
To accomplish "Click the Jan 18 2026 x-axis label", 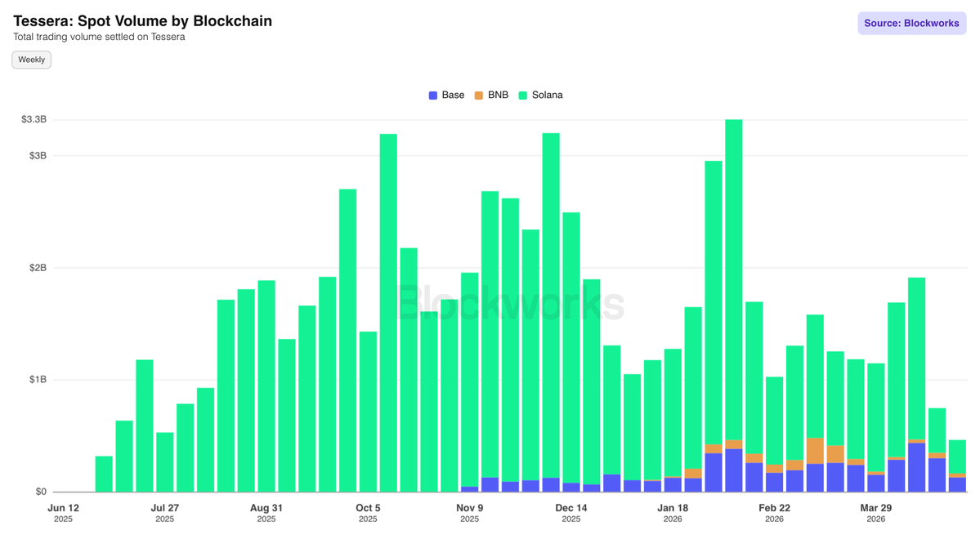I will 673,513.
